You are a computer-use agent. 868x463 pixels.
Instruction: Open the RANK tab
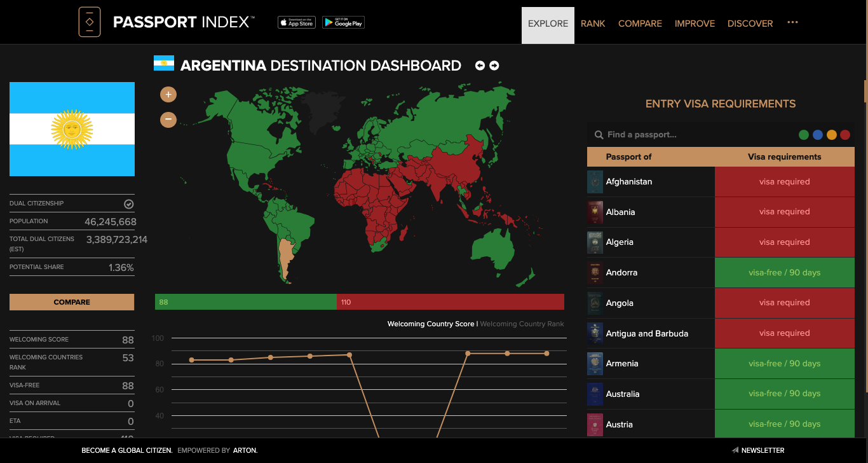pyautogui.click(x=593, y=24)
